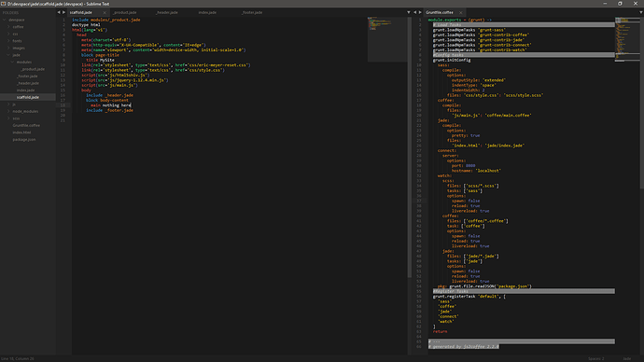The width and height of the screenshot is (644, 362).
Task: Collapse the modules subfolder
Action: (x=13, y=62)
